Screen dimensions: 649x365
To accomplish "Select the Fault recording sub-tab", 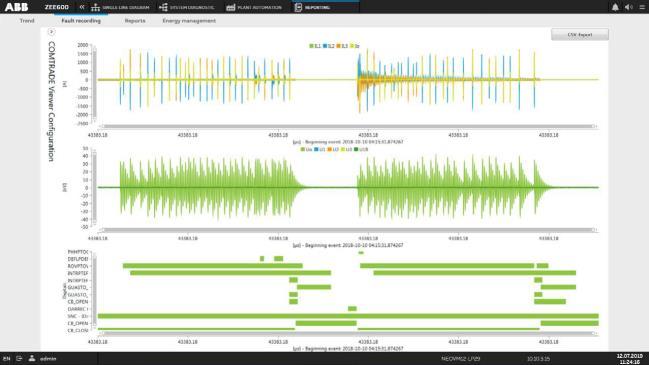I will 81,21.
